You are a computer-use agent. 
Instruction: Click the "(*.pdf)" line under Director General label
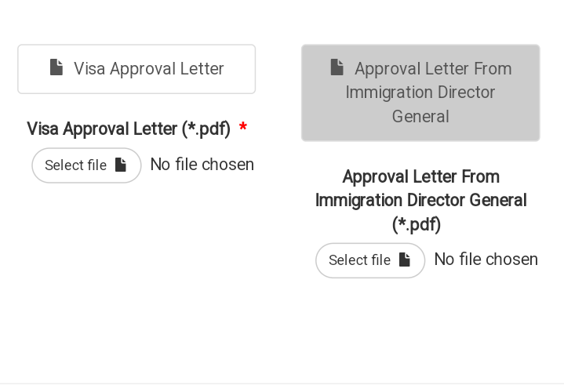click(417, 225)
